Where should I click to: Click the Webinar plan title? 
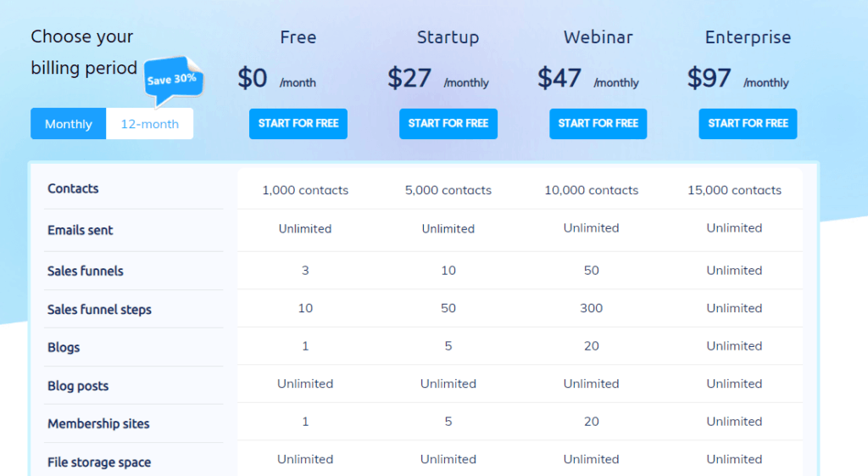598,37
